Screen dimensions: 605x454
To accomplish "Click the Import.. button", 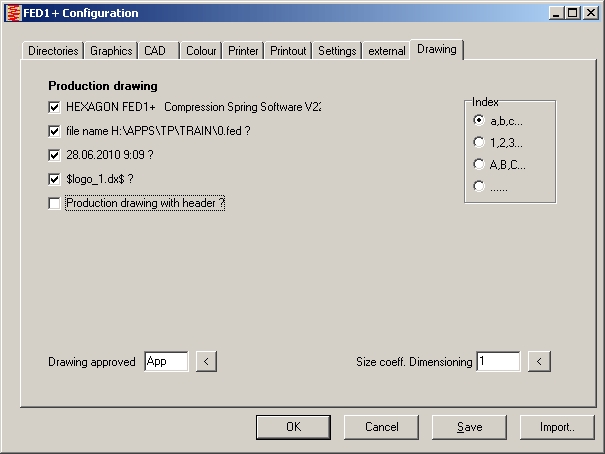I will [x=557, y=427].
